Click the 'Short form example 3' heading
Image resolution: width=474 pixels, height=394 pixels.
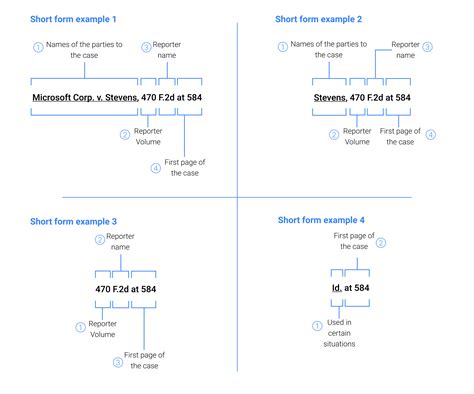[x=73, y=222]
